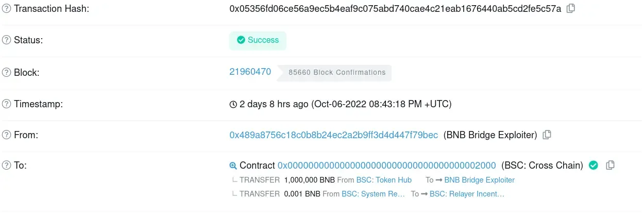The image size is (644, 213).
Task: Open BNB Bridge Exploiter transfer recipient link
Action: click(479, 180)
